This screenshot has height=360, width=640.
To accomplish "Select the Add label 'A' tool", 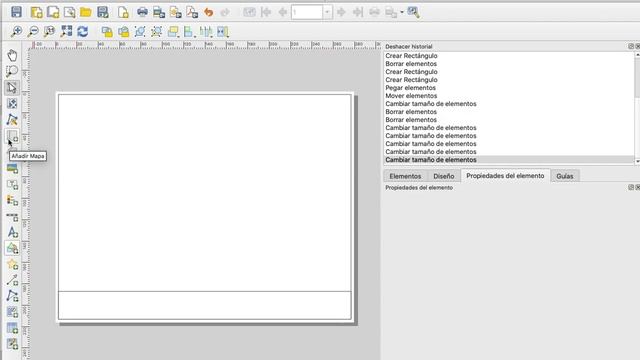I will tap(12, 232).
